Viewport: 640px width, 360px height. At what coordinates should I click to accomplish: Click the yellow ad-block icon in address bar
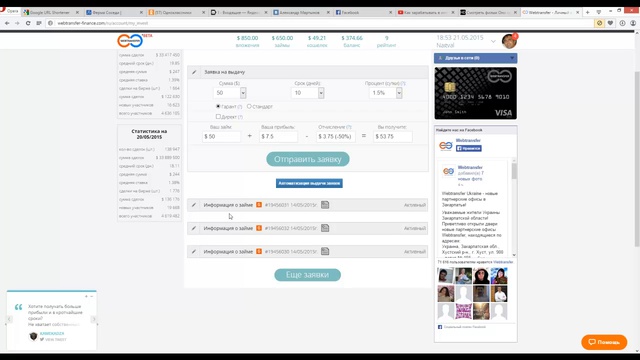coord(599,23)
